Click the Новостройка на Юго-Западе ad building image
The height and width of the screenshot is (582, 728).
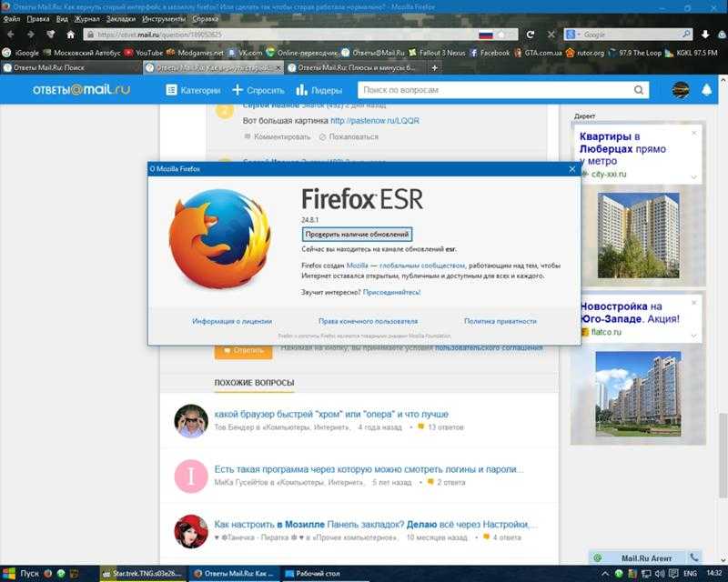[639, 394]
